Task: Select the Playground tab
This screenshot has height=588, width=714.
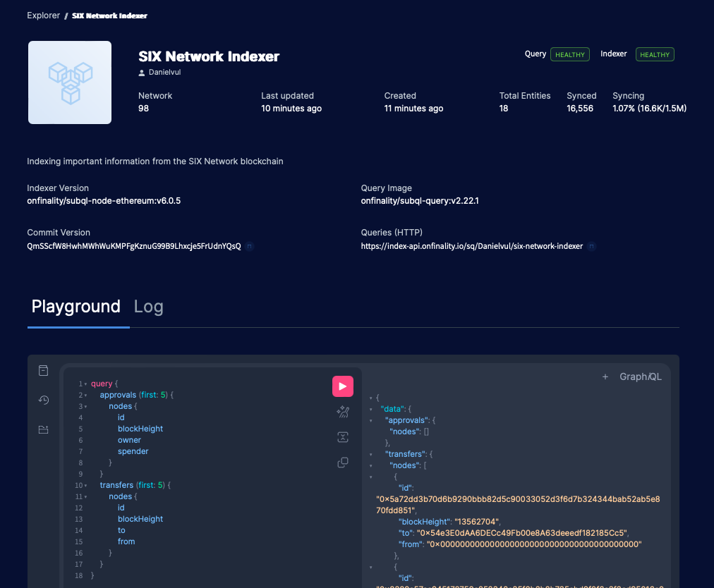Action: (76, 307)
